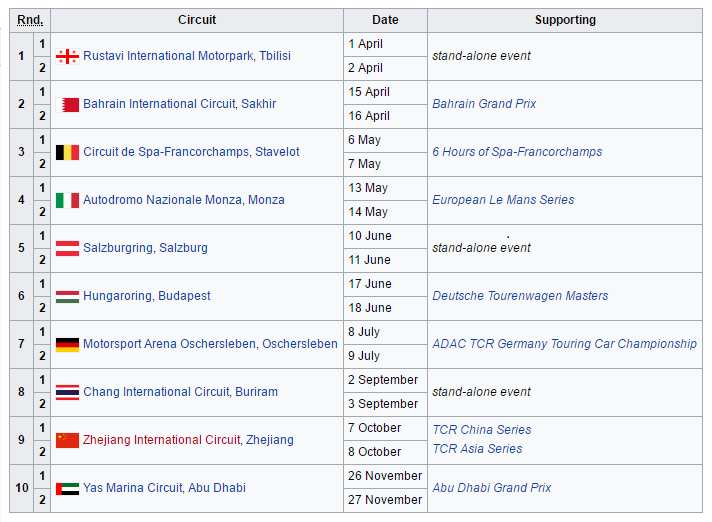The height and width of the screenshot is (522, 712).
Task: Click the Bahrain flag icon
Action: click(x=67, y=104)
